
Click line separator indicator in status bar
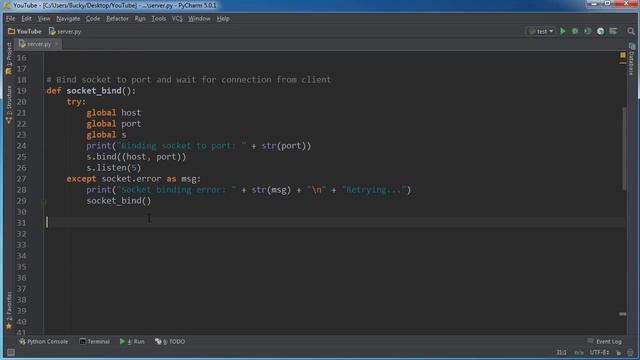[x=579, y=352]
